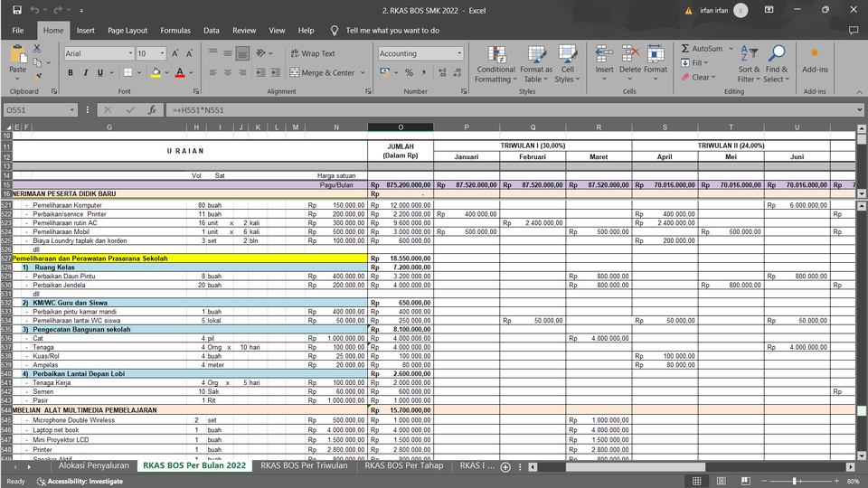Apply comma style number format
The width and height of the screenshot is (868, 488).
click(x=423, y=72)
